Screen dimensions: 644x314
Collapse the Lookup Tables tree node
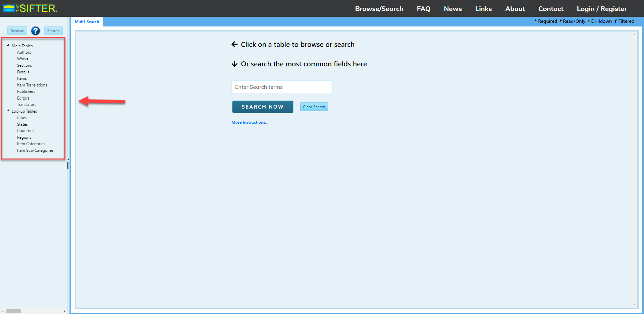pyautogui.click(x=8, y=111)
